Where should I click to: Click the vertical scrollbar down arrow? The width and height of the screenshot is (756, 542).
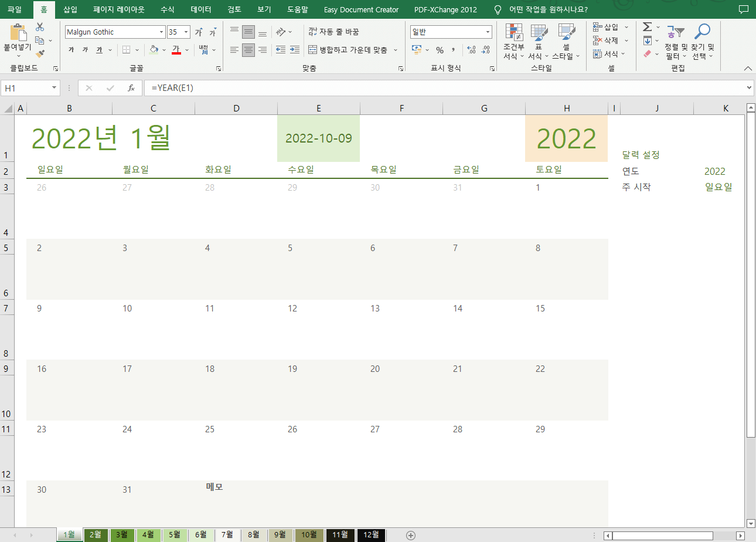coord(751,523)
